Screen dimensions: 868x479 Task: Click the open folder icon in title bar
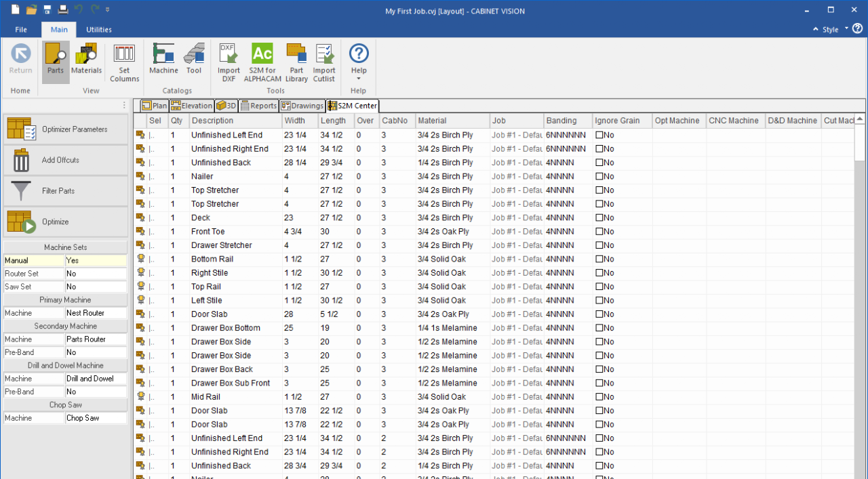[x=31, y=9]
